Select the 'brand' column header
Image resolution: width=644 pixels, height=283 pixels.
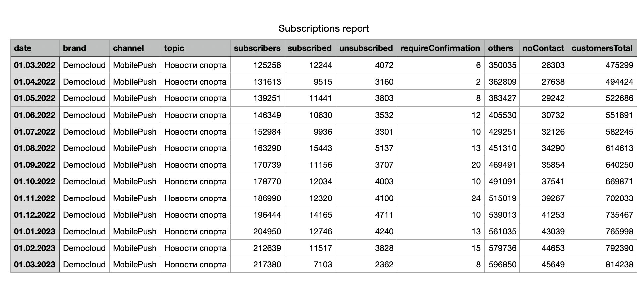[84, 48]
